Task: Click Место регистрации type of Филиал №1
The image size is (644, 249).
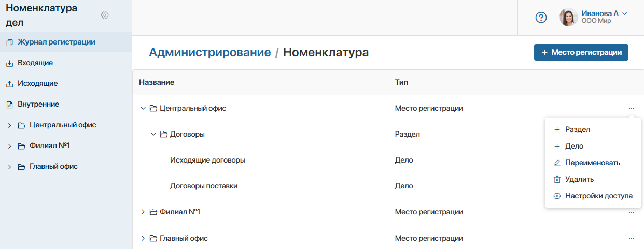Action: click(429, 212)
